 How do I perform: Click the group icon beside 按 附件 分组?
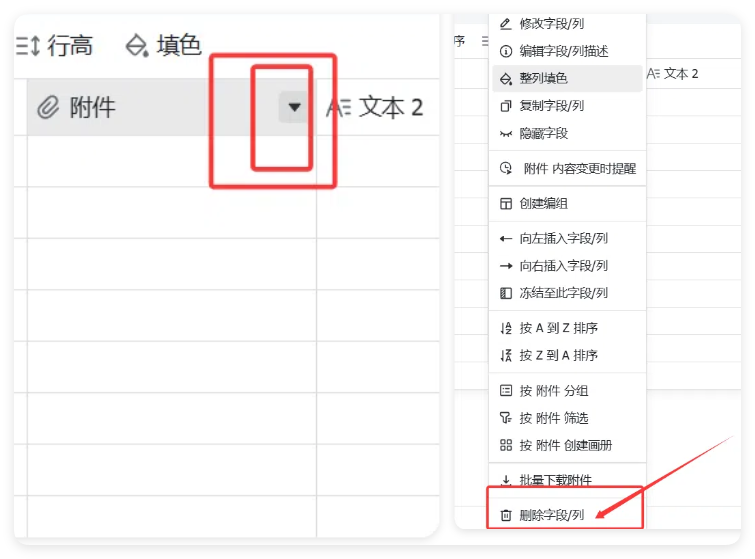point(506,390)
